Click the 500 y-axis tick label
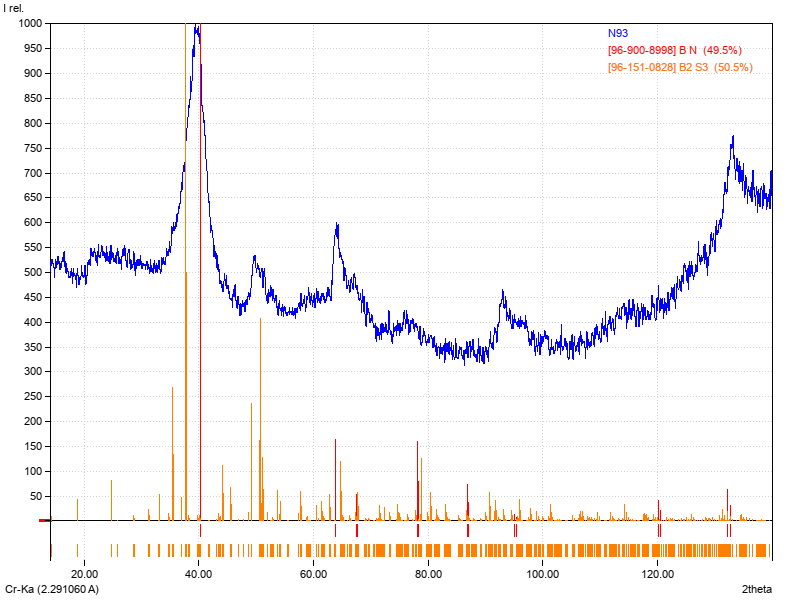Image resolution: width=800 pixels, height=600 pixels. pos(34,272)
